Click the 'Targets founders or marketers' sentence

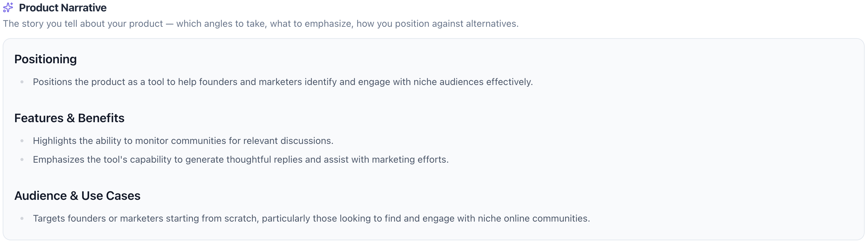click(311, 219)
